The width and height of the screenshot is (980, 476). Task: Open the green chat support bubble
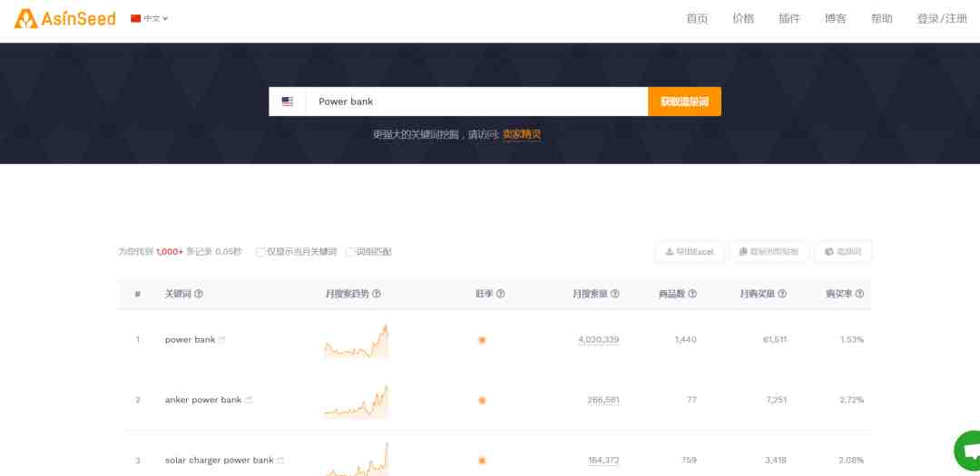click(x=968, y=451)
